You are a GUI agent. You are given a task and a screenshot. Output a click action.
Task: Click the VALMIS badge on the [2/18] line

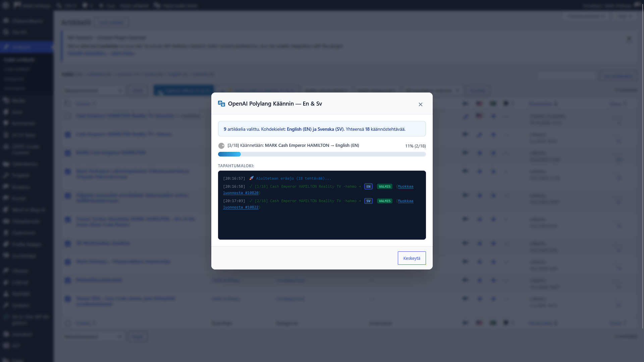coord(385,201)
